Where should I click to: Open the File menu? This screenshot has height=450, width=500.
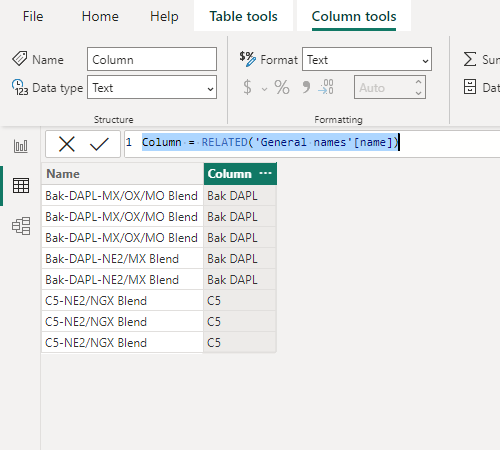click(33, 16)
